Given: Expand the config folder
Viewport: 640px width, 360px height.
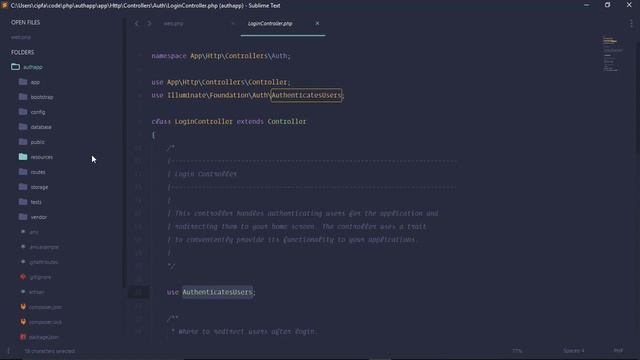Looking at the screenshot, I should [38, 112].
